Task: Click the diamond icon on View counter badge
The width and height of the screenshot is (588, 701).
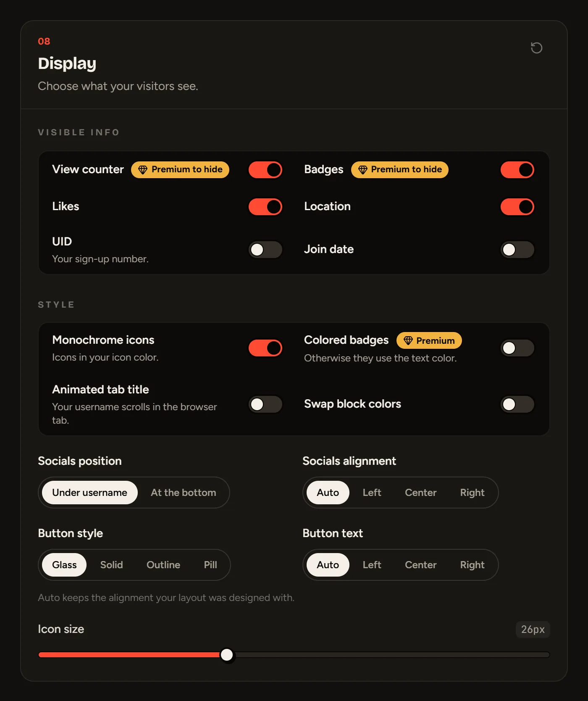Action: point(143,170)
